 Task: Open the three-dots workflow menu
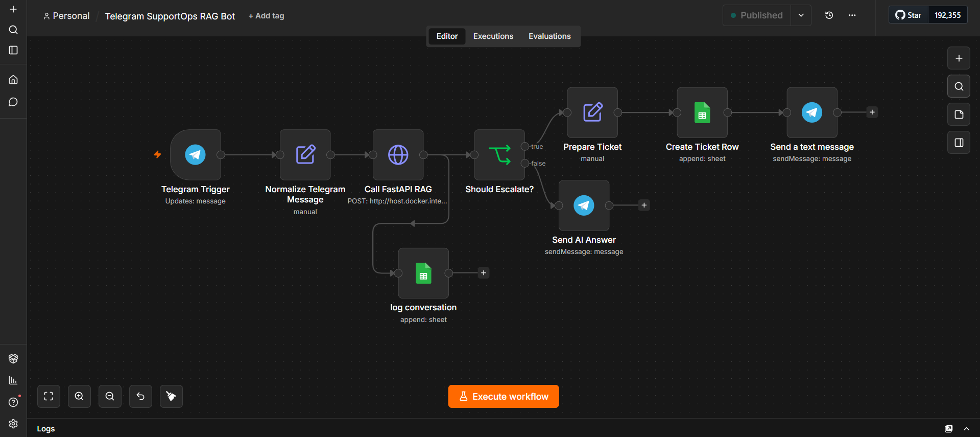click(x=852, y=15)
